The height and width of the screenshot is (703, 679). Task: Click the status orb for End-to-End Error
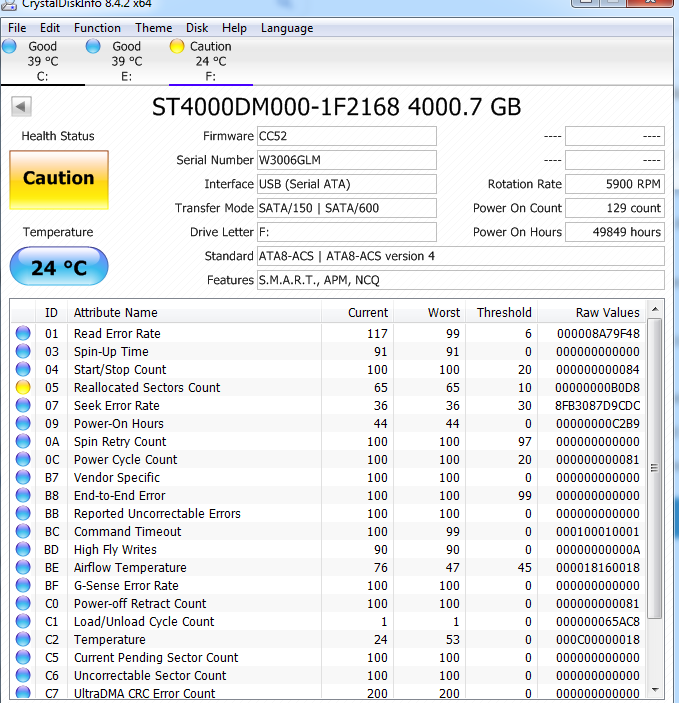coord(23,495)
